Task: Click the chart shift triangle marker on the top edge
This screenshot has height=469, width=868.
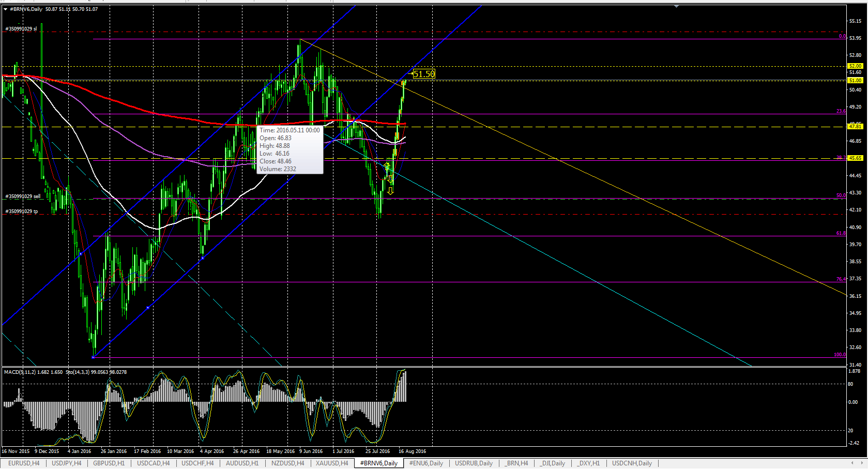Action: click(676, 7)
